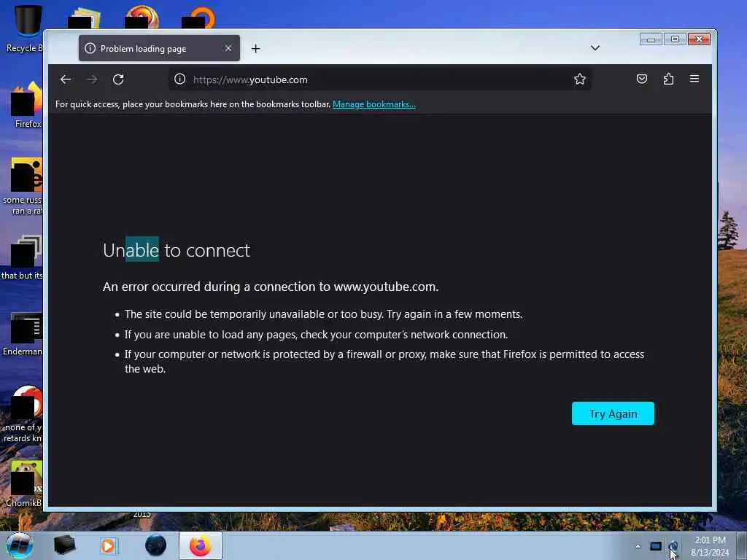Launch the media player taskbar icon
This screenshot has height=560, width=747.
tap(109, 545)
